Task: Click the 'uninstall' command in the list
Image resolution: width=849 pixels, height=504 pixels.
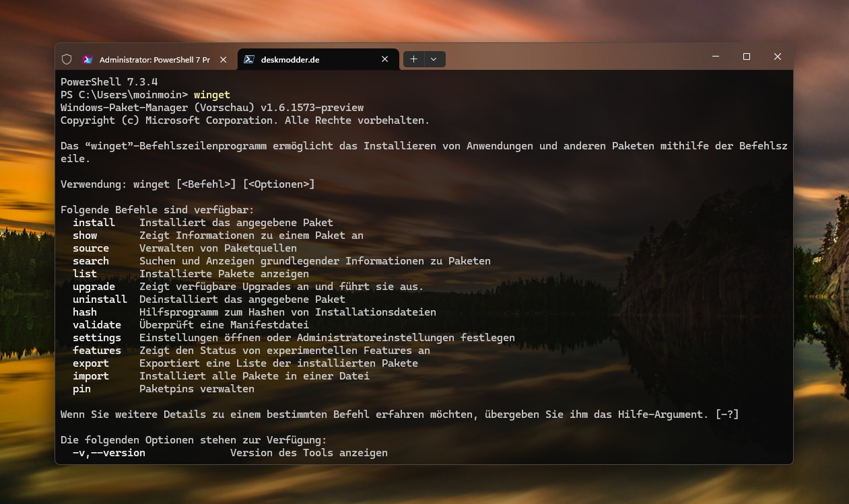Action: point(100,299)
